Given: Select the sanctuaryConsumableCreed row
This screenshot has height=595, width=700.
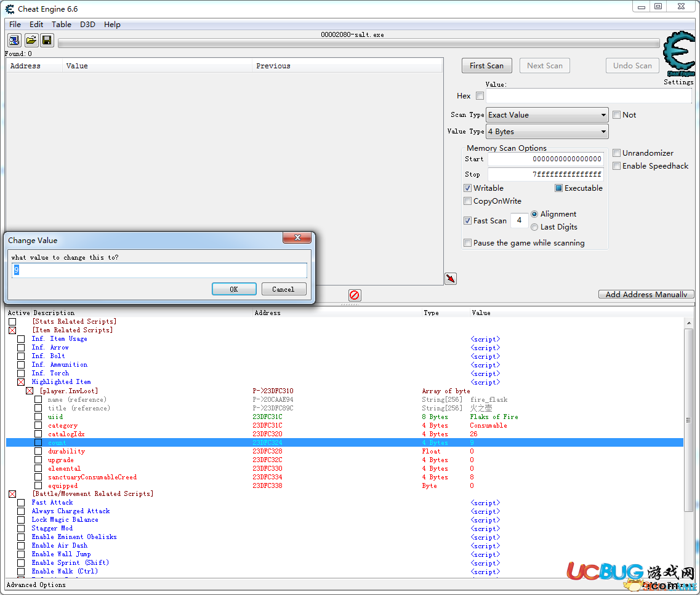Looking at the screenshot, I should (x=345, y=477).
